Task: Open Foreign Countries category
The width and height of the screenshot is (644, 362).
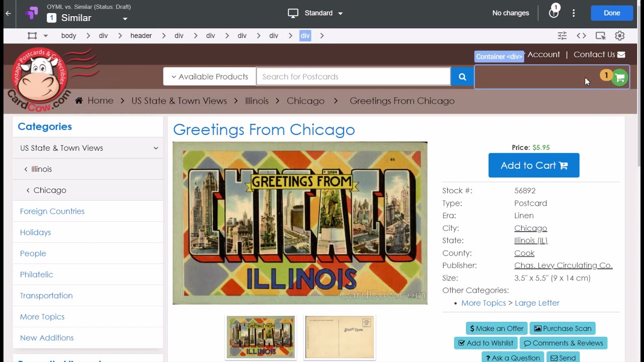Action: coord(52,211)
